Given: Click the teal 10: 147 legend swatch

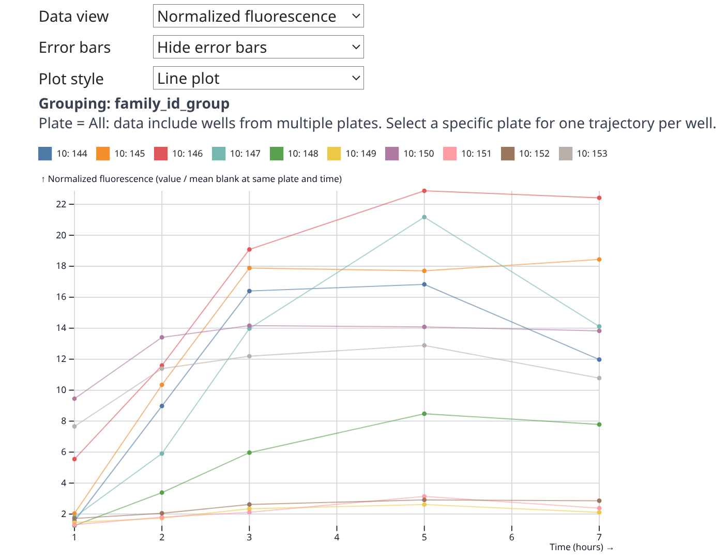Looking at the screenshot, I should (x=219, y=154).
